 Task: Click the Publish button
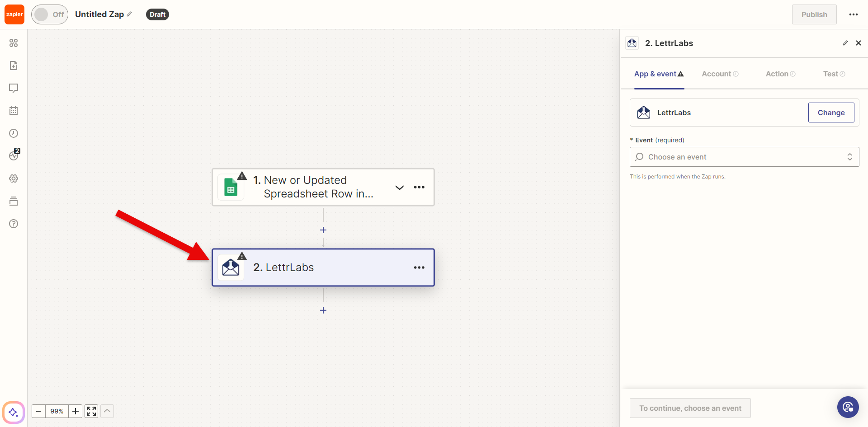pos(814,14)
